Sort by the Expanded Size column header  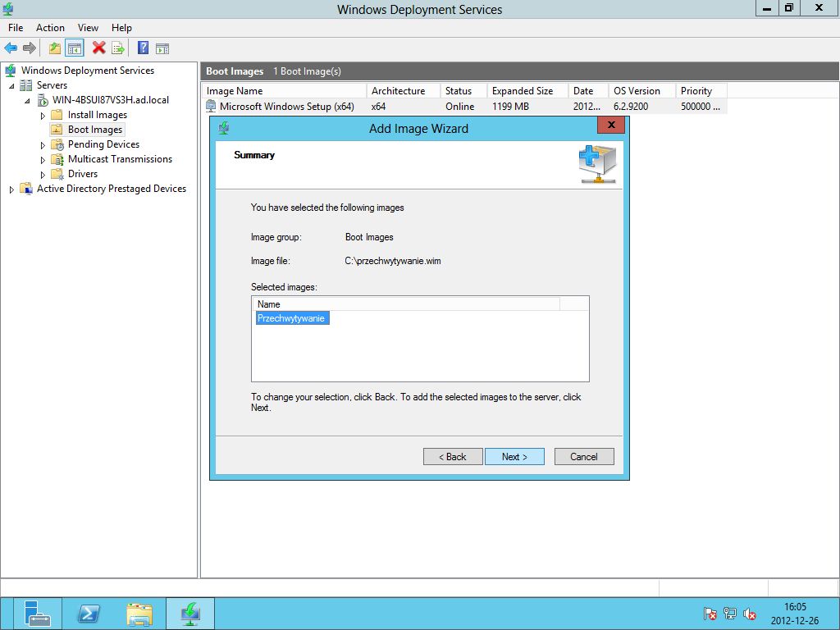[528, 90]
